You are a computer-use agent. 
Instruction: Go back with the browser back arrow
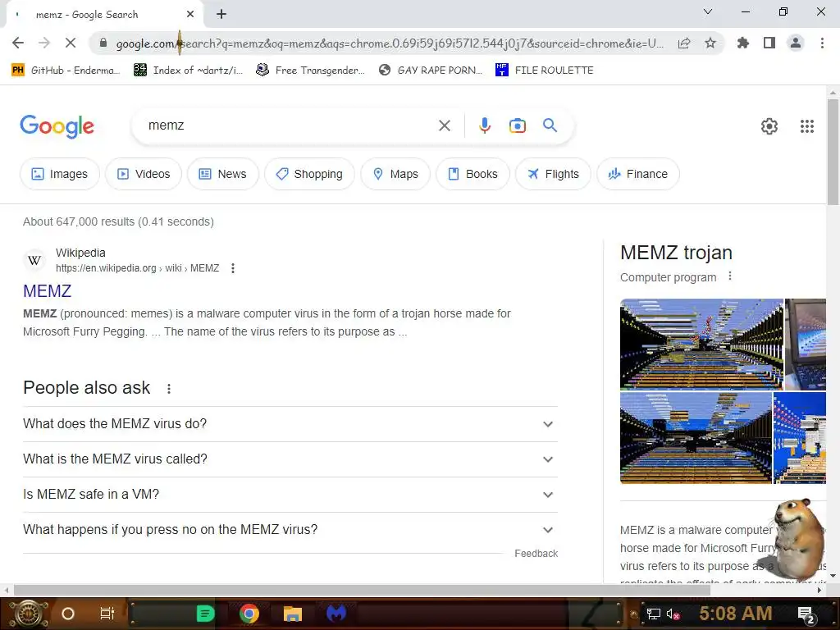(18, 43)
